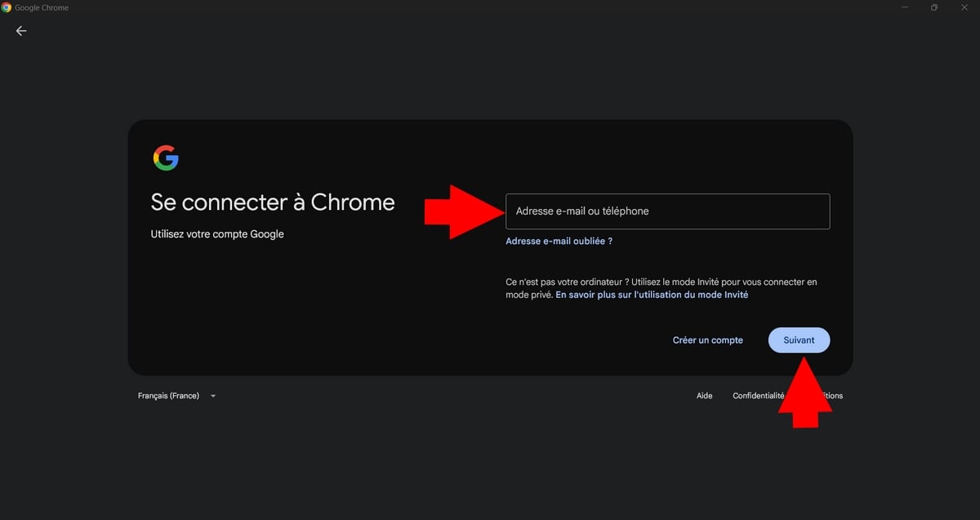Restore down the Google Chrome window
The image size is (980, 520).
click(934, 7)
